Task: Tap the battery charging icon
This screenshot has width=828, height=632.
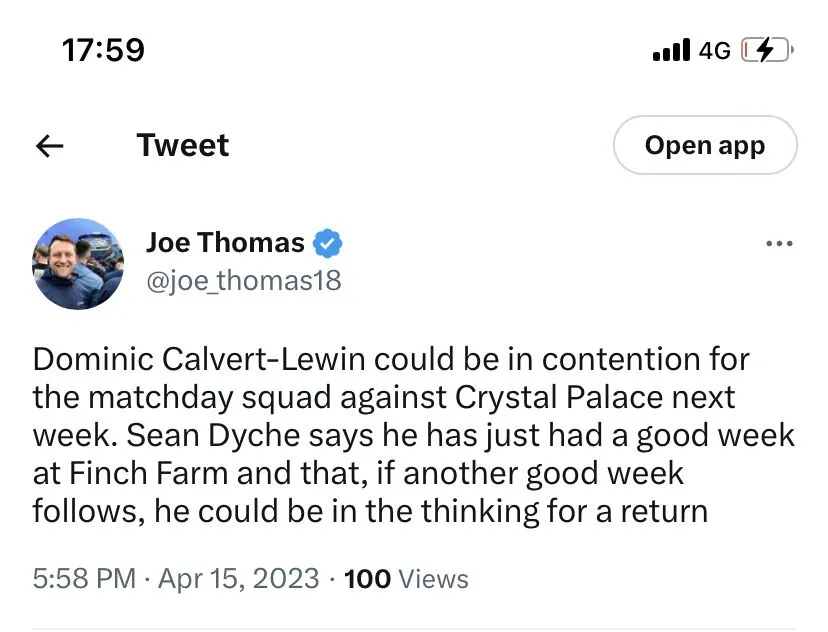Action: tap(767, 50)
